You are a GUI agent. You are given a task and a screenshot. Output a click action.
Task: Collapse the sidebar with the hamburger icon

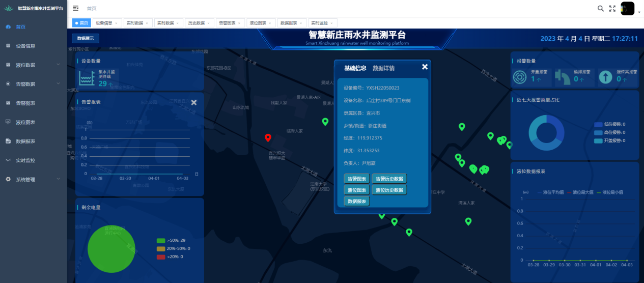pos(75,8)
